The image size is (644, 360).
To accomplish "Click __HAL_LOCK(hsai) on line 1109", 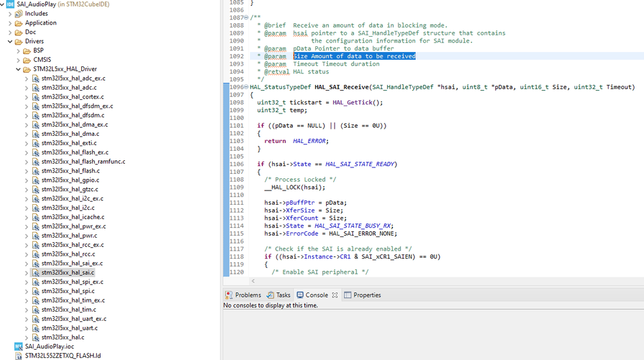I will [x=295, y=187].
